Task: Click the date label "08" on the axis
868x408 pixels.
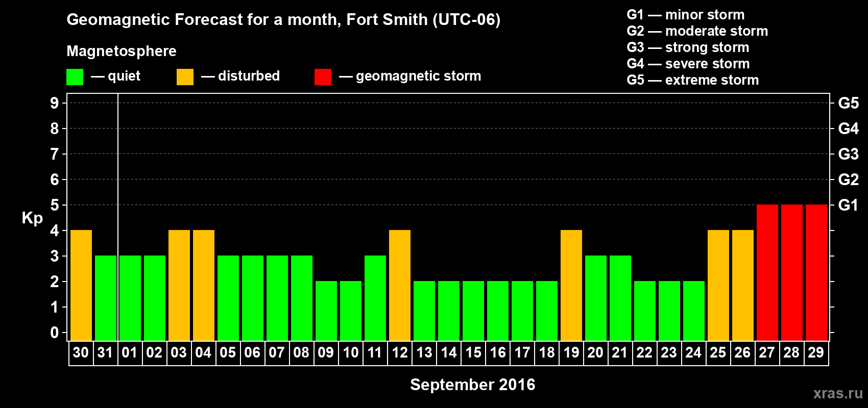Action: [301, 353]
